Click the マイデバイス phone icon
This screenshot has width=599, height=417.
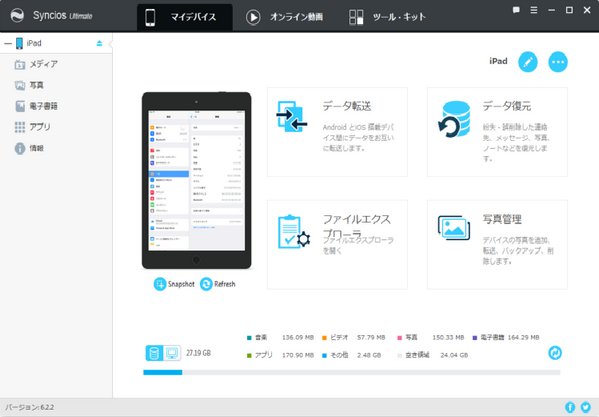click(150, 18)
